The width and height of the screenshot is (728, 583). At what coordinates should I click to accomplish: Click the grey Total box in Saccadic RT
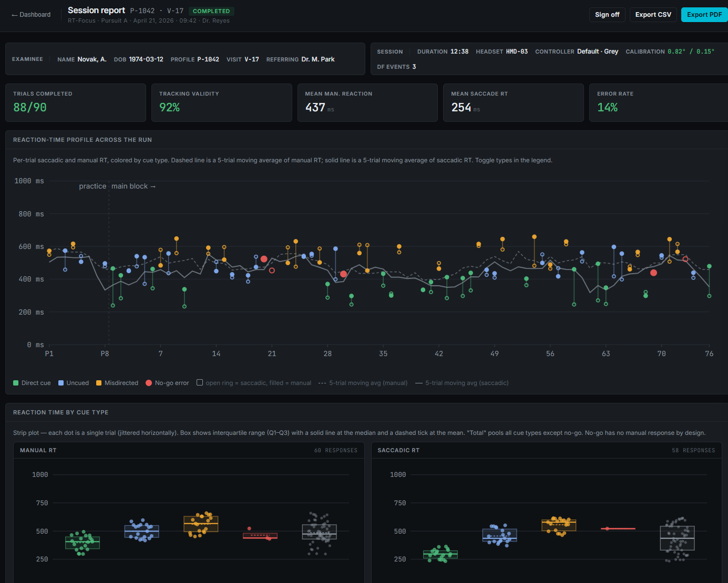pos(677,538)
